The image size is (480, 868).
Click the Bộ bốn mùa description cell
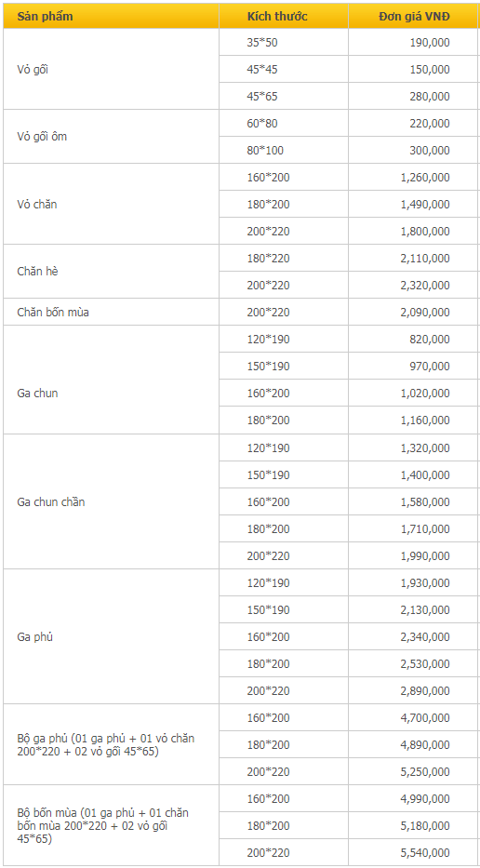[111, 825]
